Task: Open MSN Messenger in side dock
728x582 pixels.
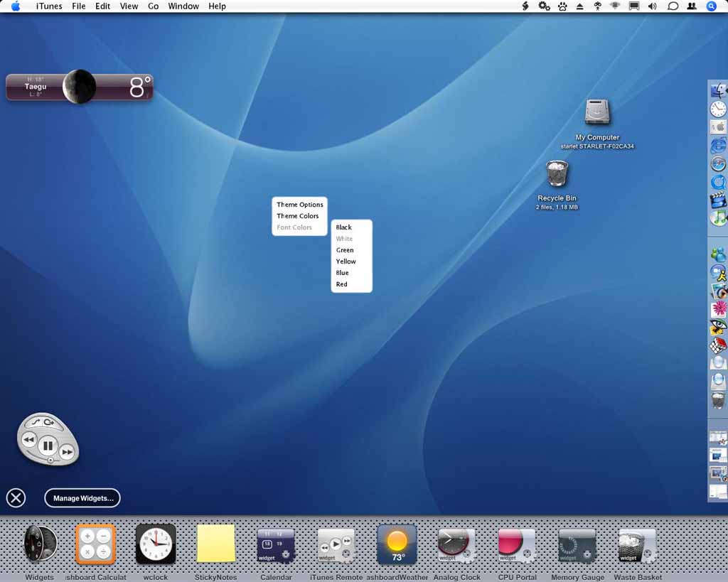Action: (x=718, y=254)
